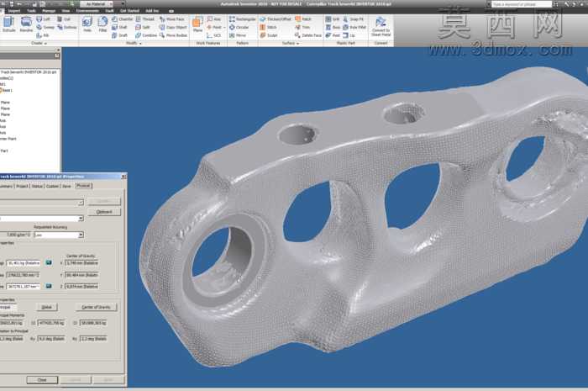Click the Global button
Image resolution: width=588 pixels, height=391 pixels.
[x=46, y=307]
